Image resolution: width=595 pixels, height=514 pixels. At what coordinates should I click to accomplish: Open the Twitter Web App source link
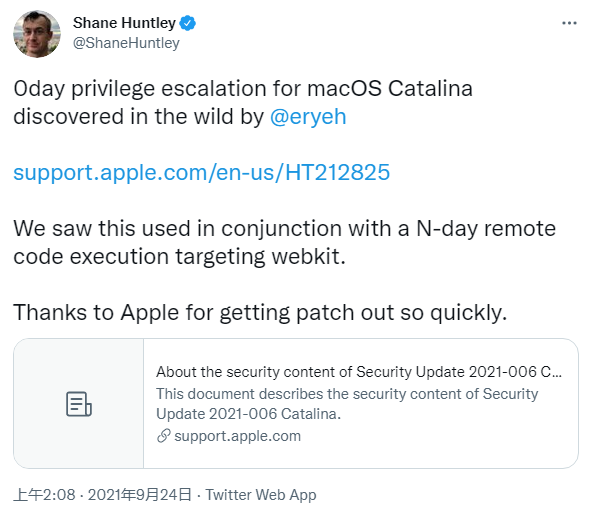pos(261,495)
